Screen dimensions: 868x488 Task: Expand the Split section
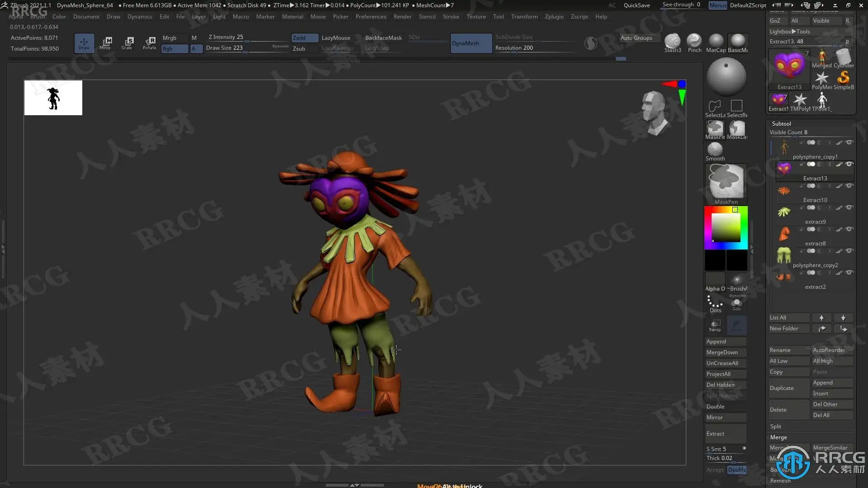(x=776, y=427)
